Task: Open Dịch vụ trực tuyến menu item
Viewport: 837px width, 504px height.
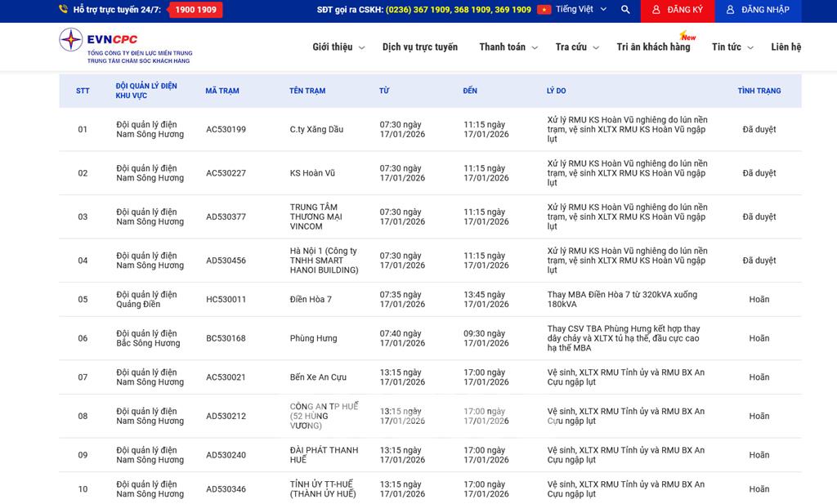Action: tap(420, 47)
